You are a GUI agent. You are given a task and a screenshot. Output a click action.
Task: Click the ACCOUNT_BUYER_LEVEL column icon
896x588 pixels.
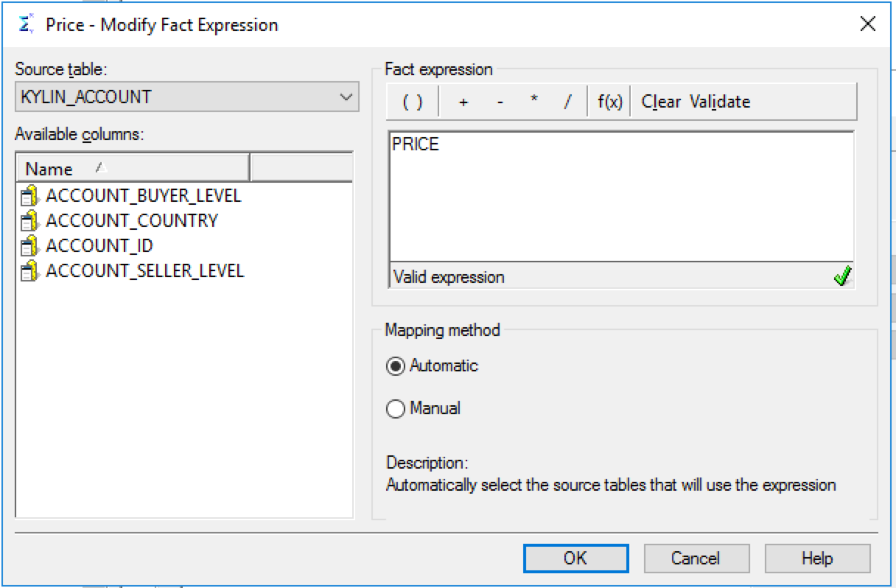[x=29, y=196]
